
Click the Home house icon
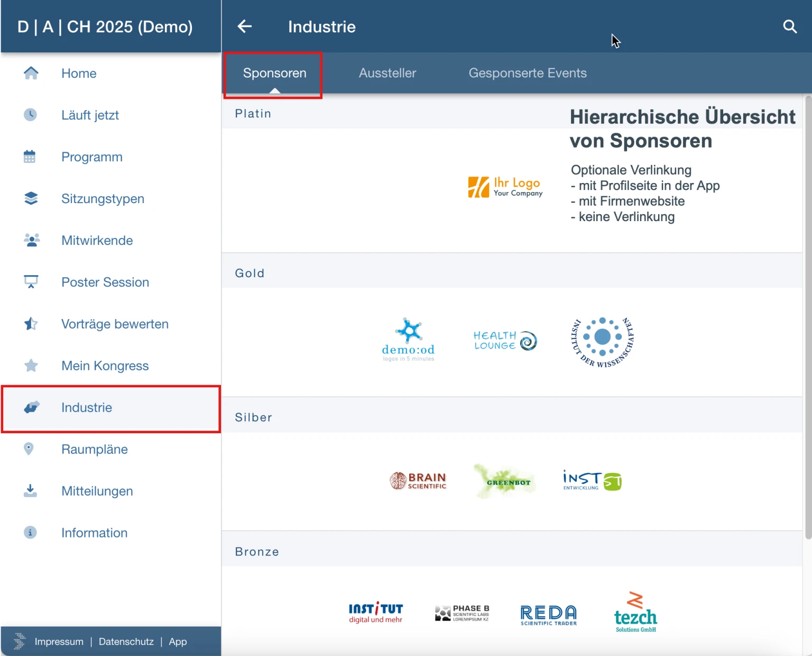tap(31, 73)
